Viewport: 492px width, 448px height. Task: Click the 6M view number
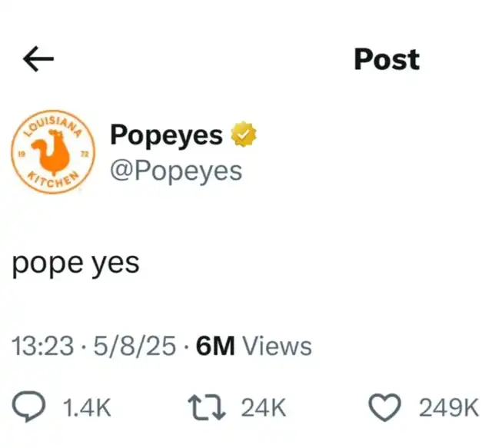215,346
